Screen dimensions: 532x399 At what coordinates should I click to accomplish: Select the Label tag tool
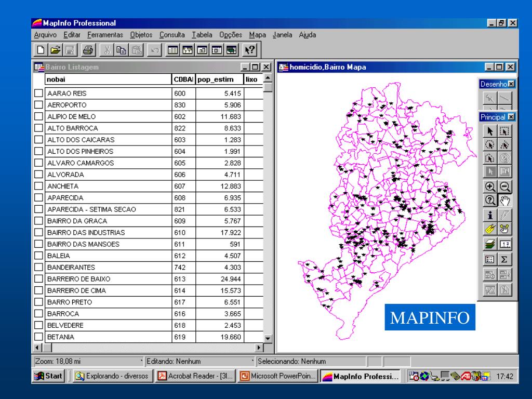489,229
